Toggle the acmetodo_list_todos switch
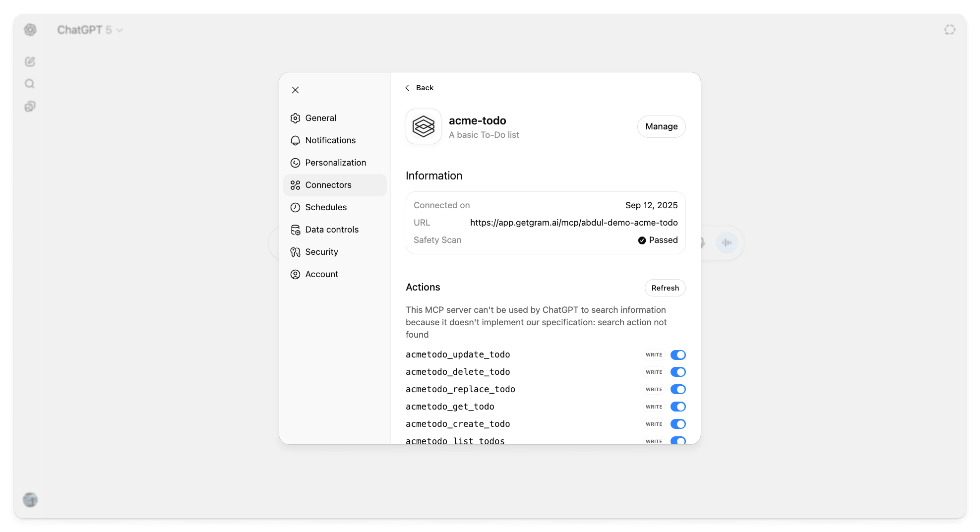980x532 pixels. 678,440
